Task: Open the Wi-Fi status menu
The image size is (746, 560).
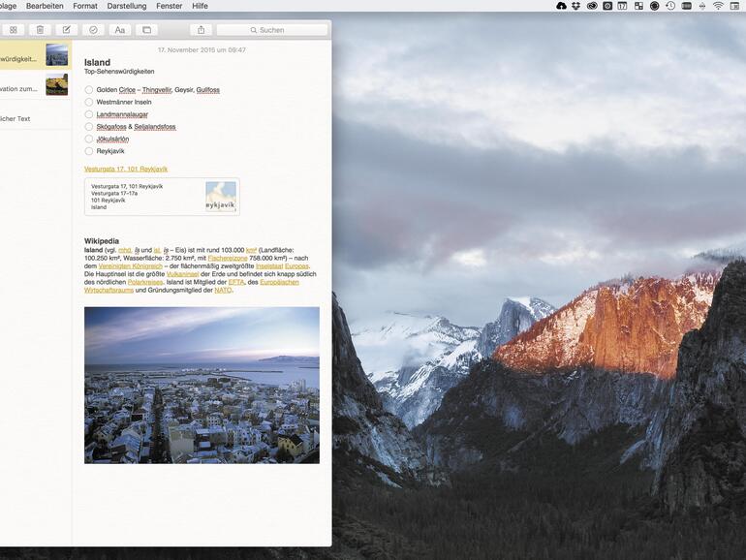Action: coord(718,6)
